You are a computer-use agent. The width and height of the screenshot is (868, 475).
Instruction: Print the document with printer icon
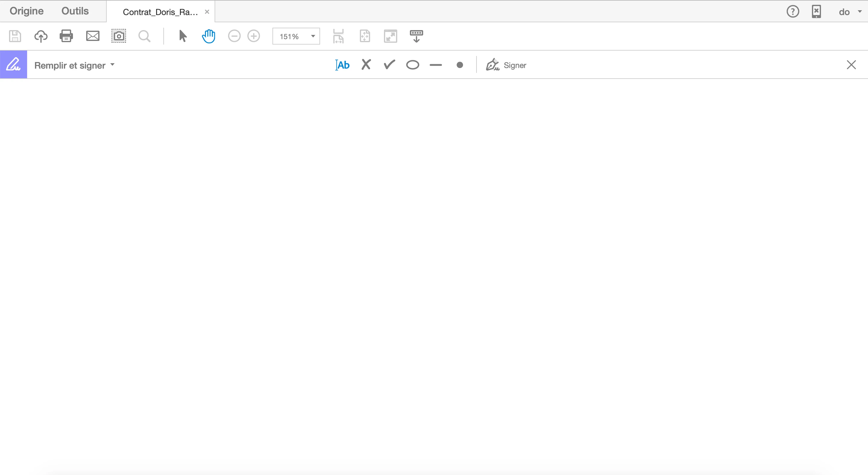(66, 36)
